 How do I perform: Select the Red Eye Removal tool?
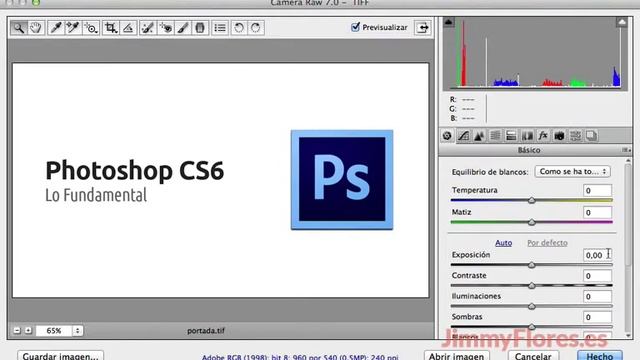[x=165, y=28]
